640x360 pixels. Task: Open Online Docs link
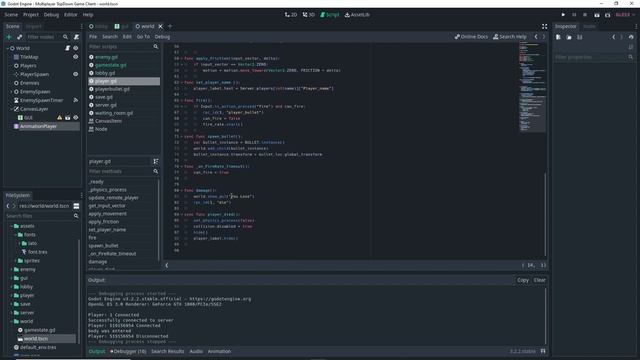pyautogui.click(x=471, y=37)
